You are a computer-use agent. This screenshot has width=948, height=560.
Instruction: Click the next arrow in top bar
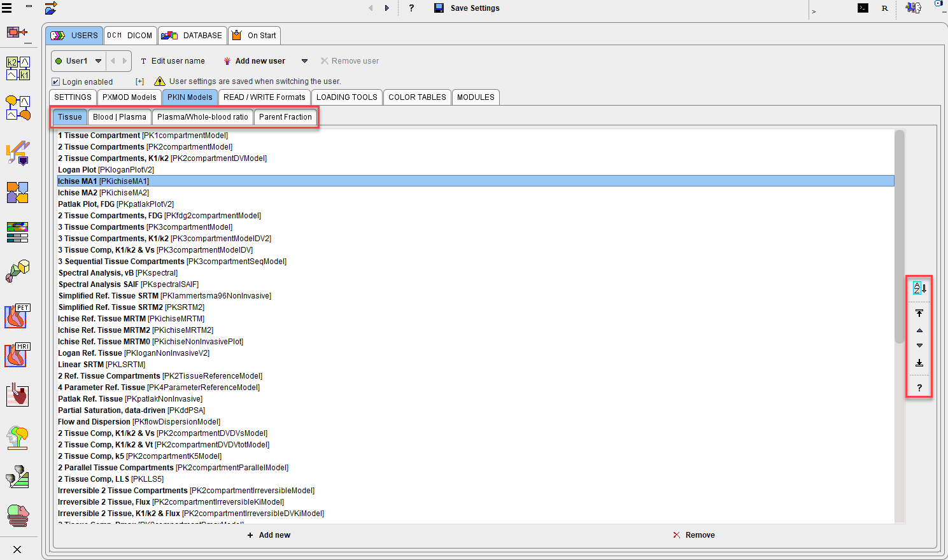click(x=386, y=8)
